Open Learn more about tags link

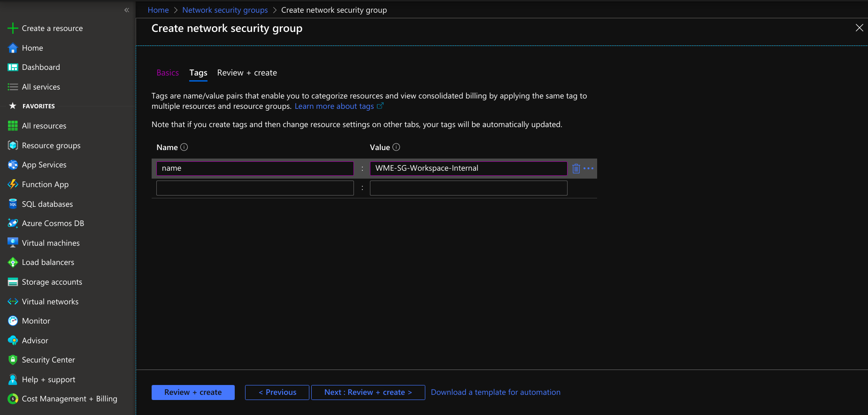[334, 106]
